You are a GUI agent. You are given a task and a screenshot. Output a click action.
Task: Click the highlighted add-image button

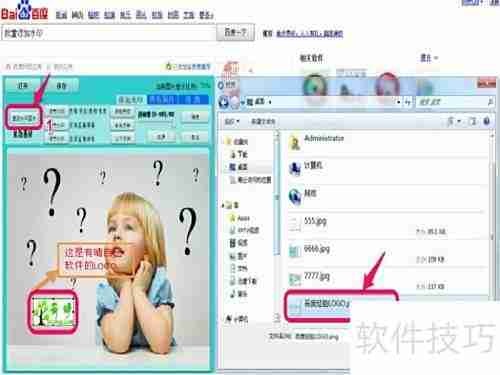point(24,118)
